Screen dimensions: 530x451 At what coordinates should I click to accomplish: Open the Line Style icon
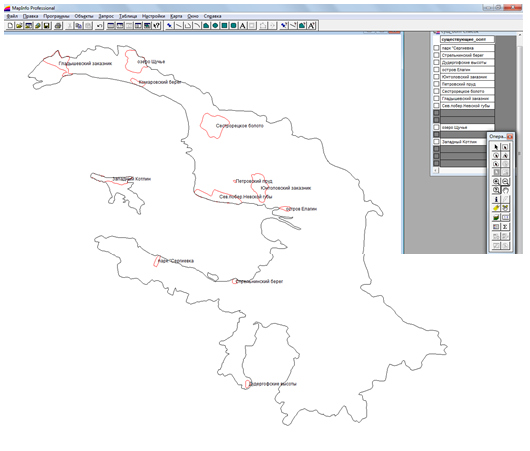tap(293, 25)
